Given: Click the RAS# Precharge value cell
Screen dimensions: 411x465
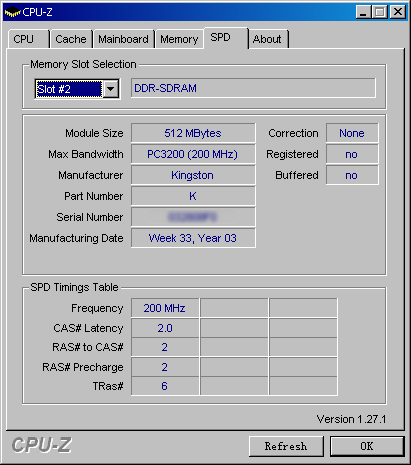Looking at the screenshot, I should coord(165,367).
